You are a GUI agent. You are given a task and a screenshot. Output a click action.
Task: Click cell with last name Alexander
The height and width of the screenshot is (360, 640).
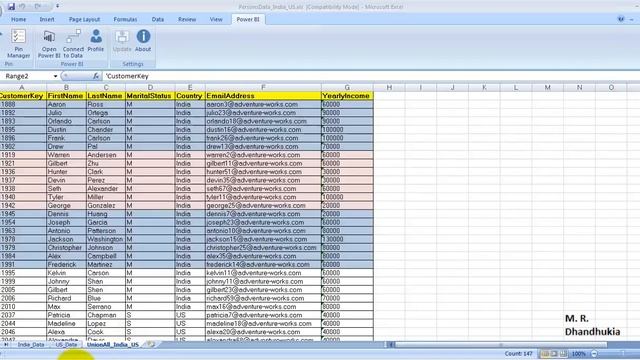(x=106, y=189)
